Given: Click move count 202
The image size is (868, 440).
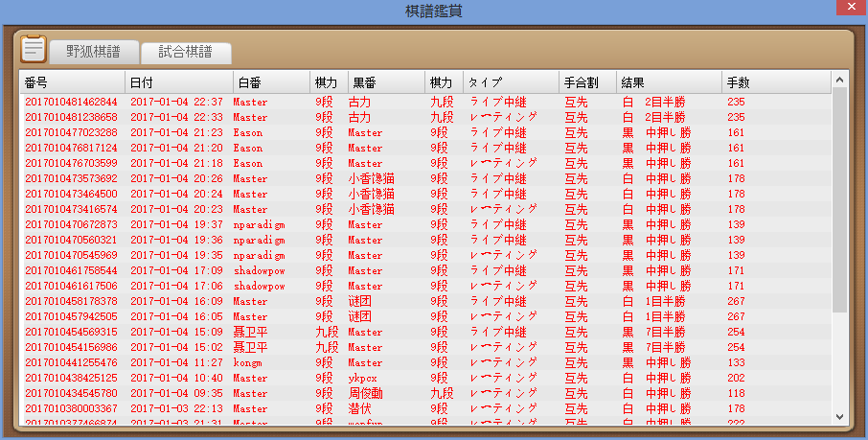Looking at the screenshot, I should 736,379.
